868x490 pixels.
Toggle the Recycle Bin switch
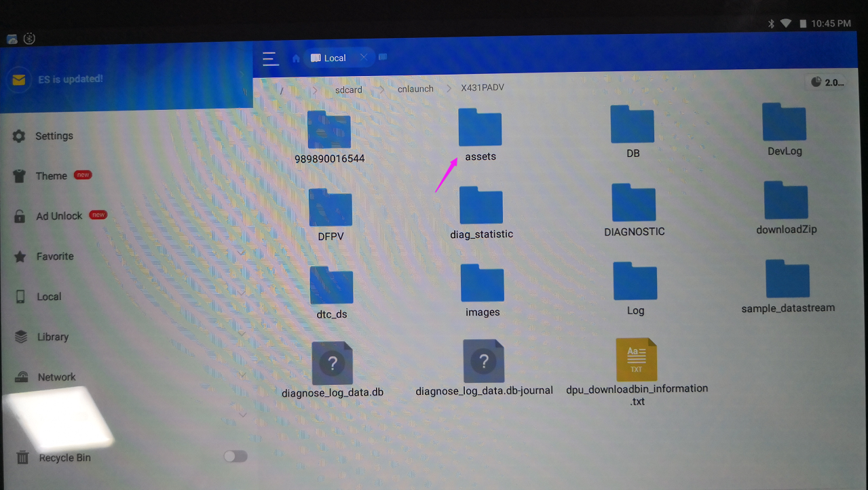tap(235, 456)
